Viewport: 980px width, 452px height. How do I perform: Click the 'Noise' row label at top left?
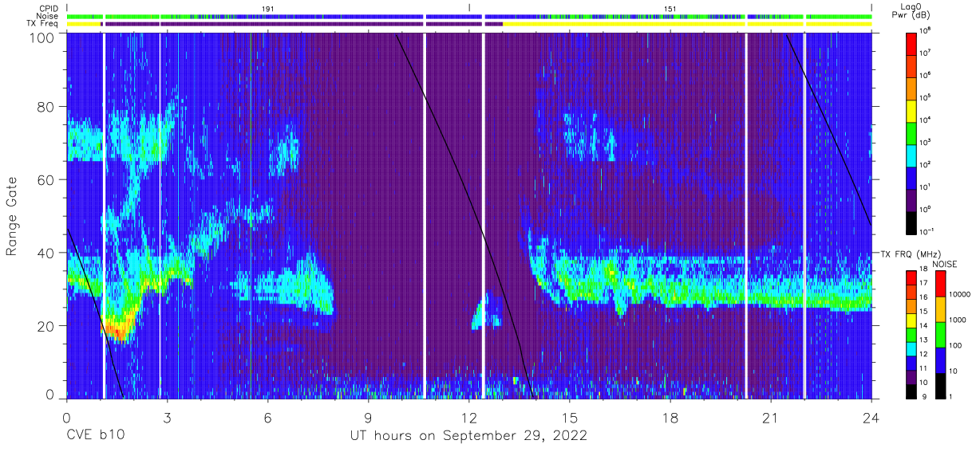[x=47, y=15]
